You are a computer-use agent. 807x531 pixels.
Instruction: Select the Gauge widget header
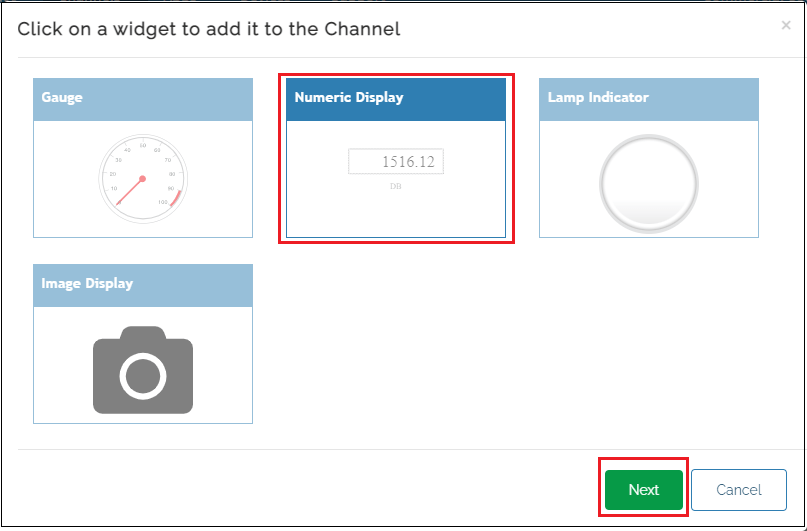pos(143,98)
